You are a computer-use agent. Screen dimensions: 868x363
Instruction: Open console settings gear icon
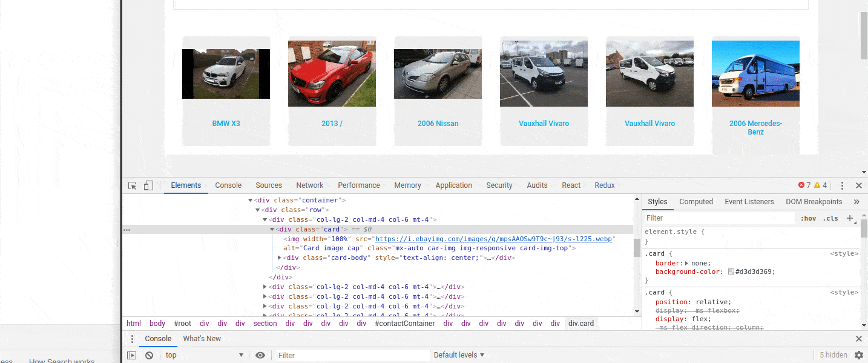point(859,355)
